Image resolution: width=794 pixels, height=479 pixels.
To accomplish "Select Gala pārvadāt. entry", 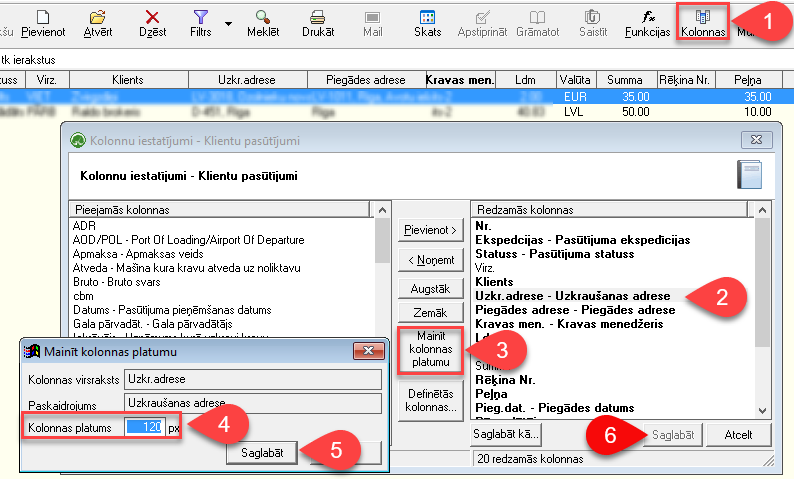I will (x=152, y=324).
